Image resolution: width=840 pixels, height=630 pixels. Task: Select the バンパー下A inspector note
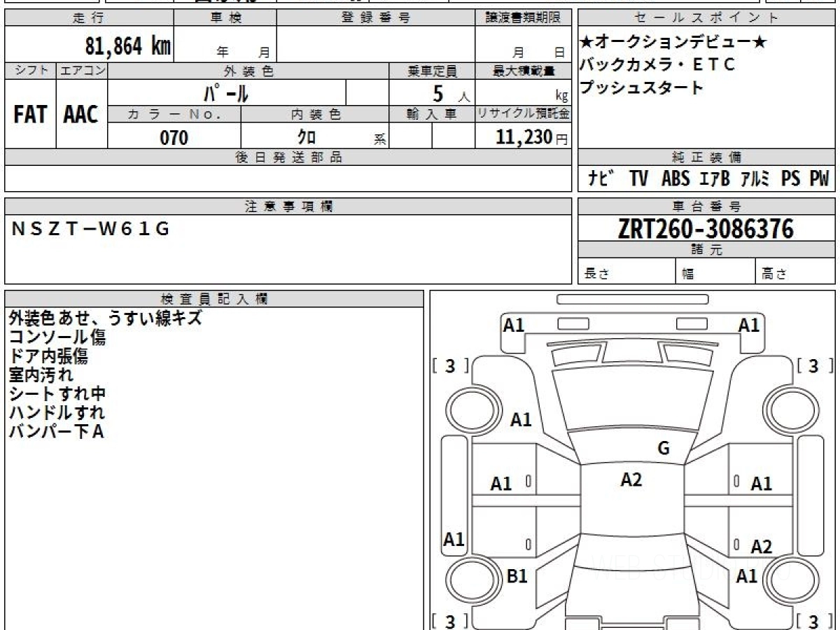point(56,432)
